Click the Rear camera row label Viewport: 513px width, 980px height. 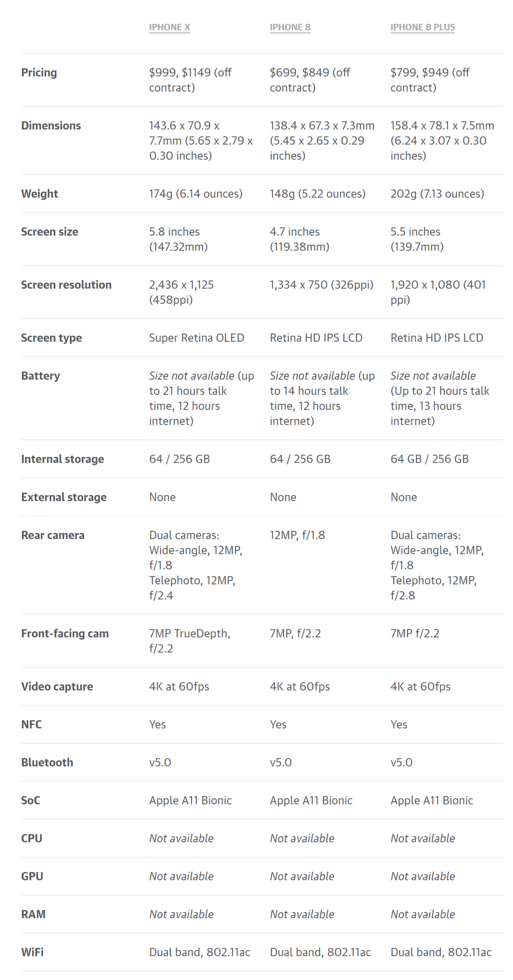tap(53, 535)
